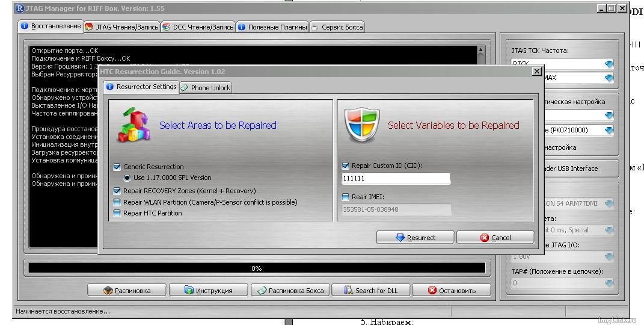
Task: Maximize the JTAG Manager window
Action: 612,8
